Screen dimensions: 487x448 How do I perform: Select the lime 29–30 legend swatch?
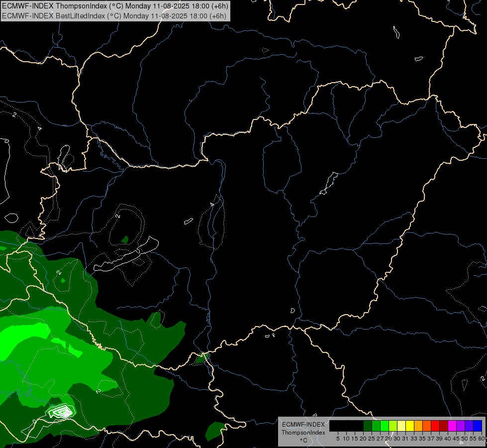[393, 426]
